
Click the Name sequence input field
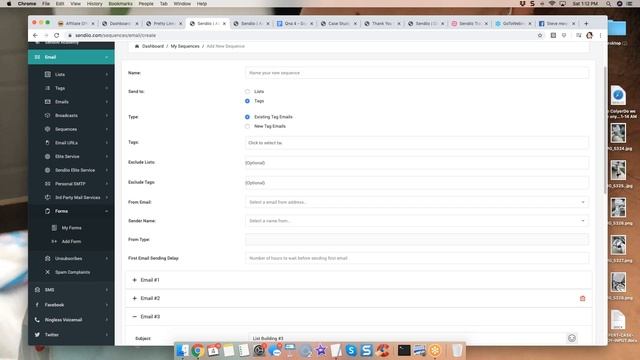[417, 73]
